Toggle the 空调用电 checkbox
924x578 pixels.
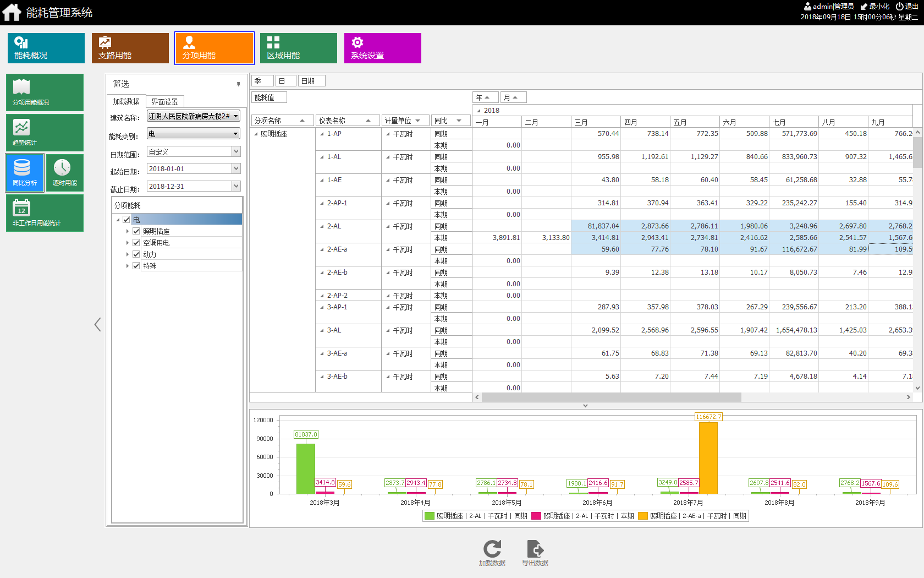(136, 243)
